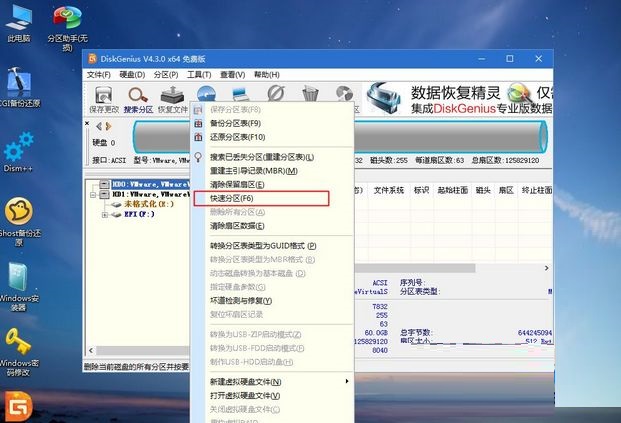Go to previous disk with left arrow
621x423 pixels.
coord(99,126)
